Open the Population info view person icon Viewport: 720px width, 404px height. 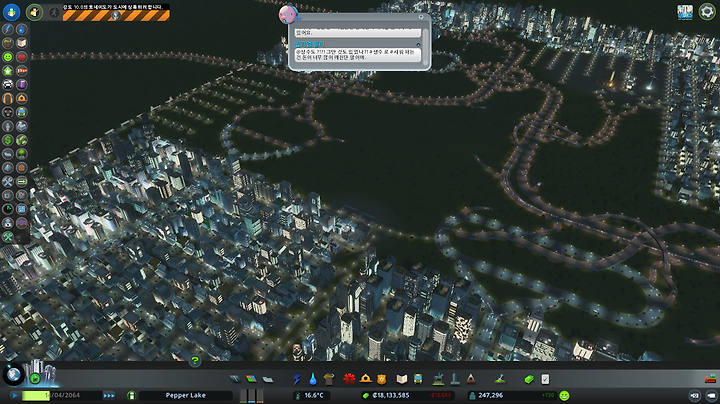[x=8, y=126]
